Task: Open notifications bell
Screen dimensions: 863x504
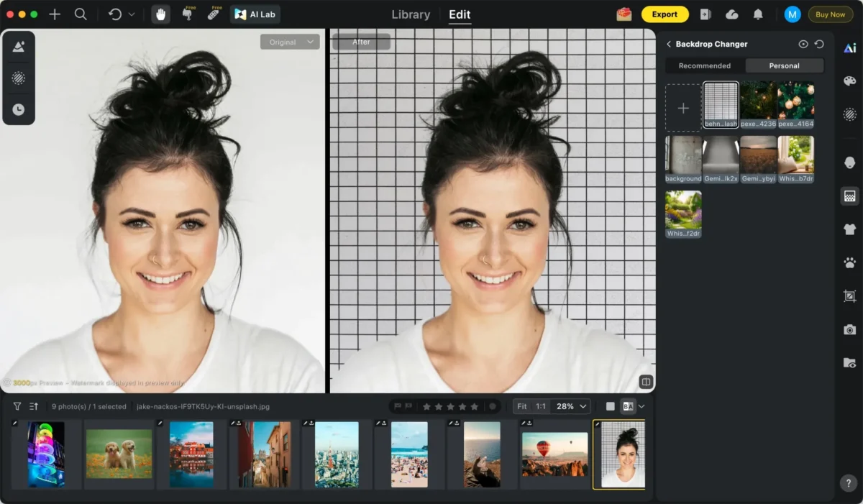Action: tap(758, 14)
